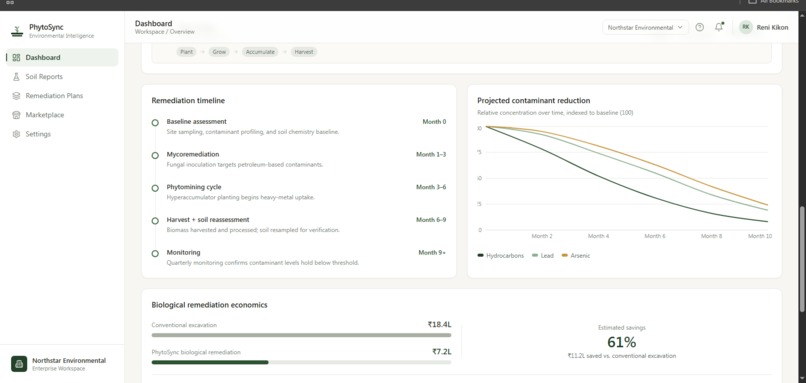Image resolution: width=806 pixels, height=383 pixels.
Task: Click the Phytomining cycle title
Action: click(x=194, y=187)
